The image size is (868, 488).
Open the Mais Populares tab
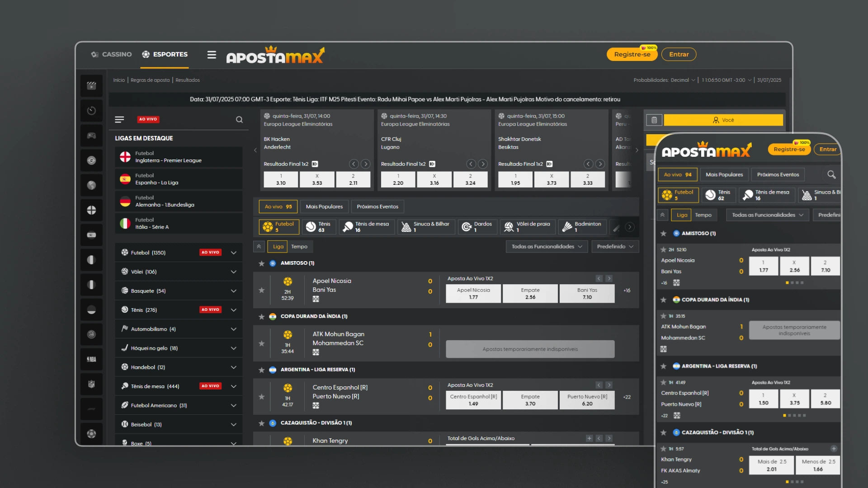click(x=324, y=207)
